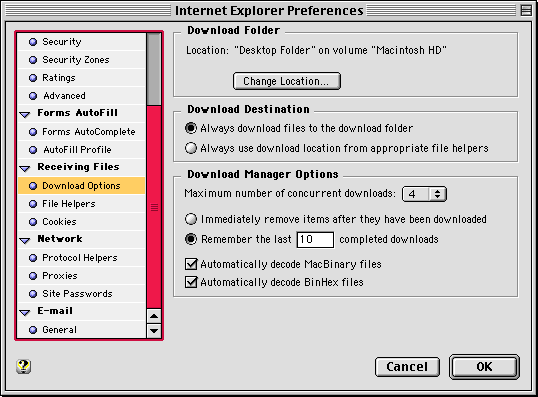Select Remember the last completed downloads option
Image resolution: width=538 pixels, height=397 pixels.
(x=191, y=239)
